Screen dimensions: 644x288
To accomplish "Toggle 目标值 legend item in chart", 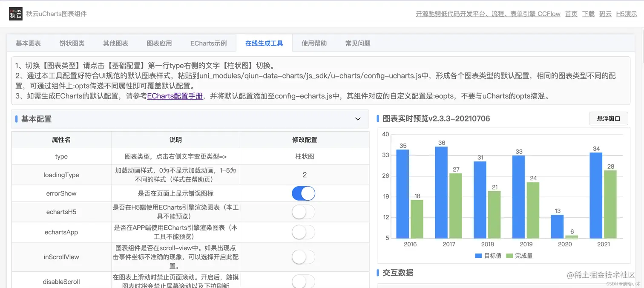I will 488,256.
